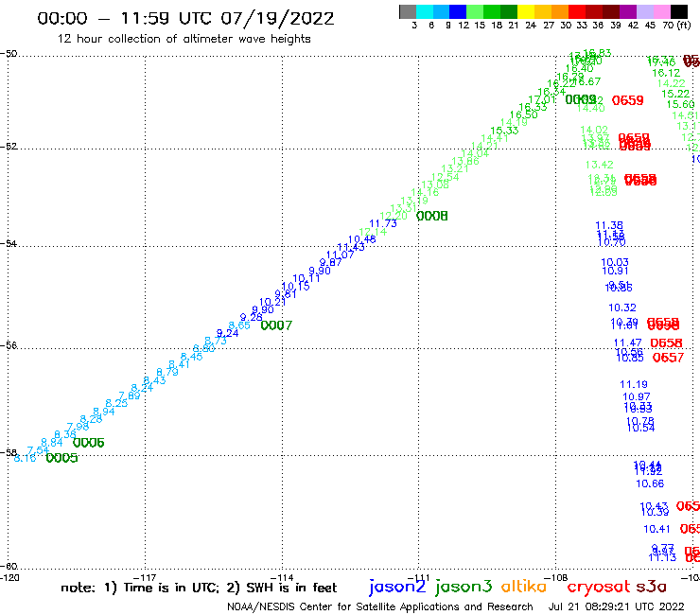
Task: Click the cryosat time stamp 0659
Action: pos(628,100)
